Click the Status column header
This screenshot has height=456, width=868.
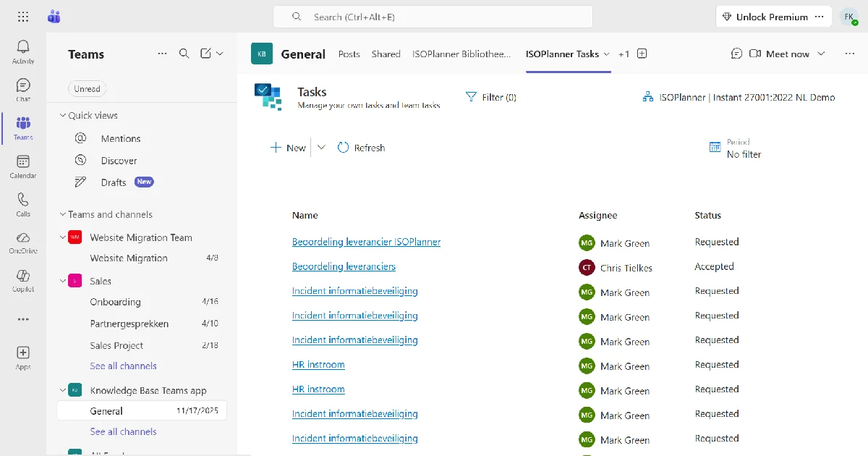(x=707, y=215)
